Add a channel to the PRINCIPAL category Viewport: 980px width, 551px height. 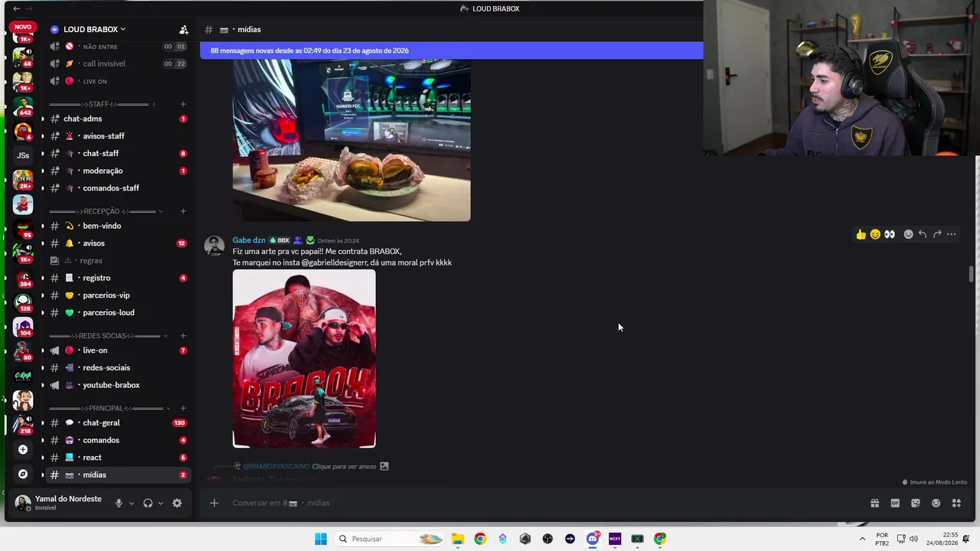tap(183, 408)
